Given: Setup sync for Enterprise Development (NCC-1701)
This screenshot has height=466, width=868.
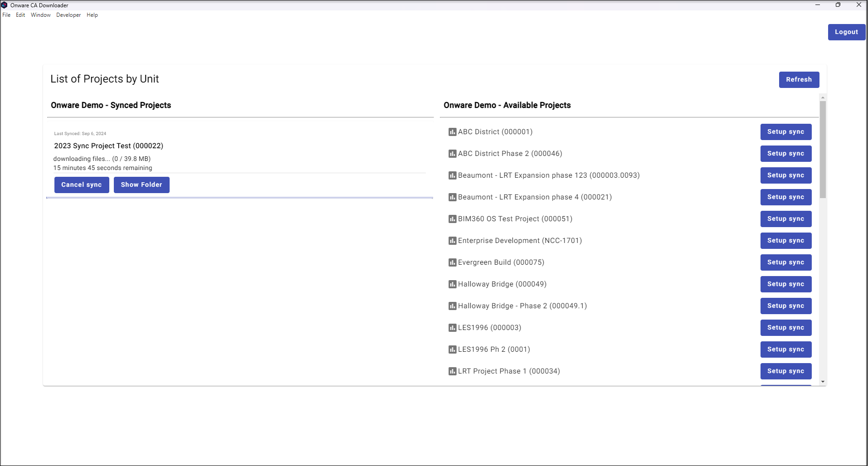Looking at the screenshot, I should pyautogui.click(x=785, y=241).
